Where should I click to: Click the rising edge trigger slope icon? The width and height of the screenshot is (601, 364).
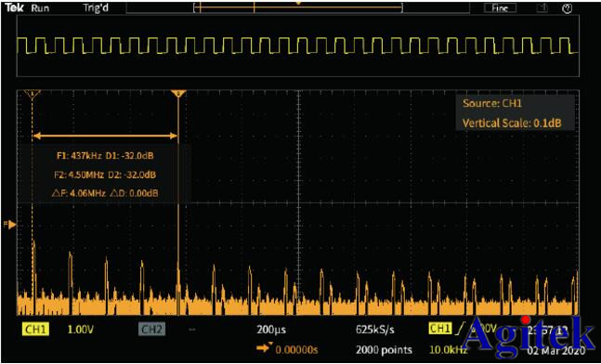click(460, 329)
